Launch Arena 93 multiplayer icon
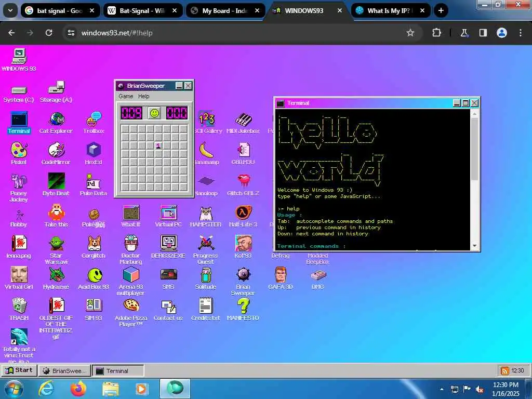Screen dimensions: 532x399 130,281
